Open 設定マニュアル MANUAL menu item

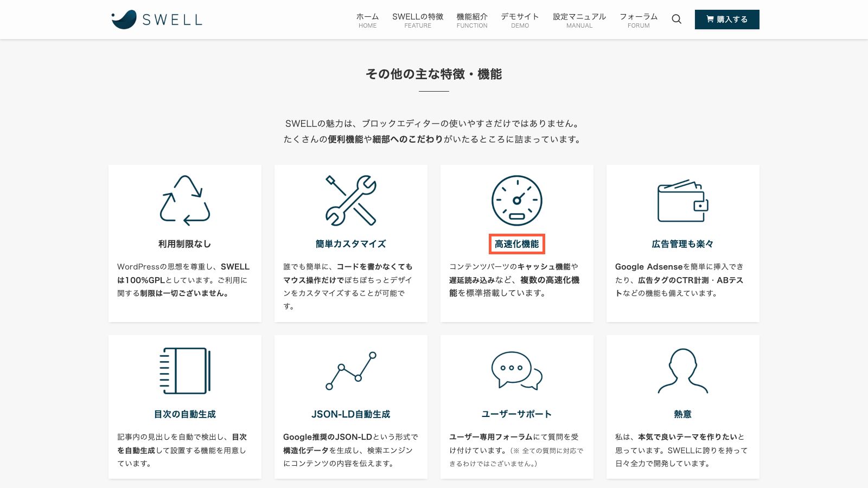coord(579,20)
